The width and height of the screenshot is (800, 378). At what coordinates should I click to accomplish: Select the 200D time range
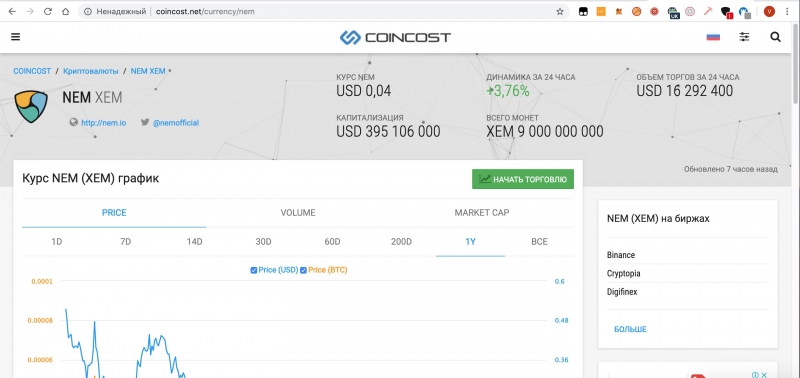coord(401,242)
